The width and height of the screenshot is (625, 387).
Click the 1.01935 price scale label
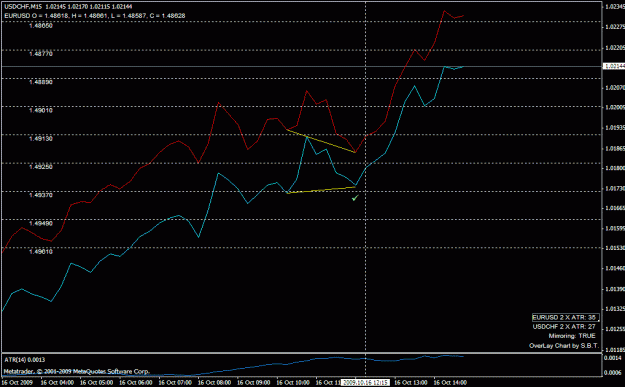[615, 128]
